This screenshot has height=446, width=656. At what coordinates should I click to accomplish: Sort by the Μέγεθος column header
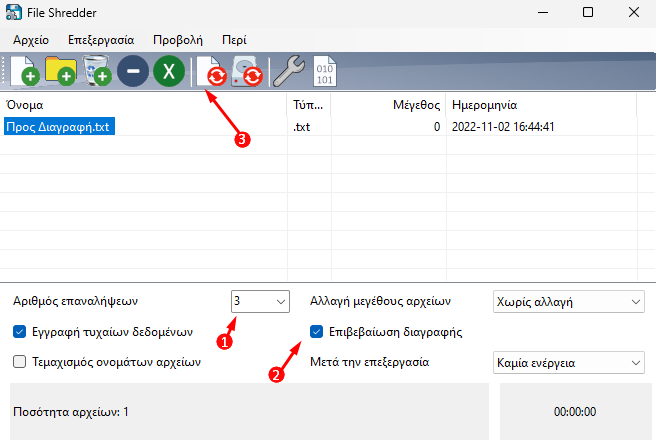click(x=388, y=105)
